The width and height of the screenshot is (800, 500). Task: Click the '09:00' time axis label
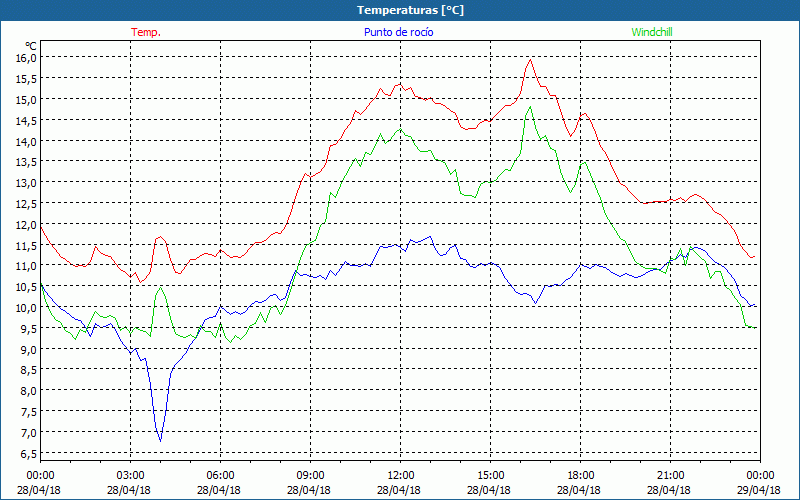pos(310,476)
